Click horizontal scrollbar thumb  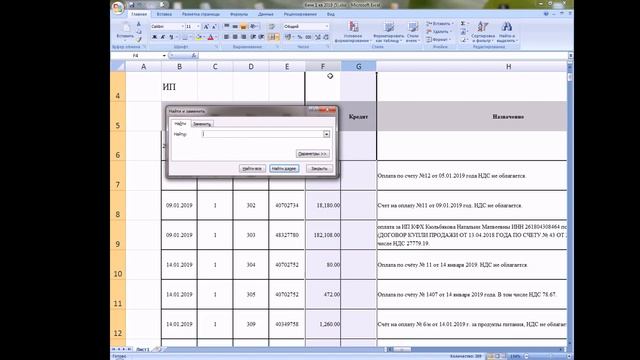[x=402, y=349]
